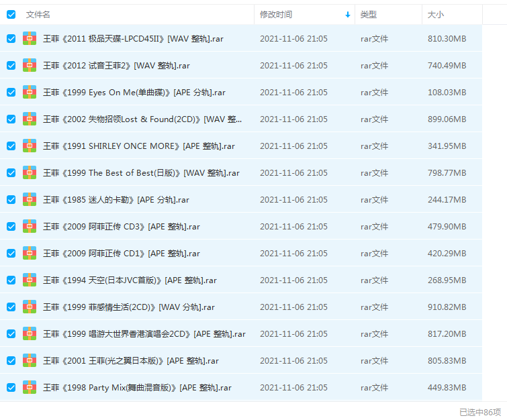Uncheck The Best of Best file checkbox
507x420 pixels.
pos(11,172)
